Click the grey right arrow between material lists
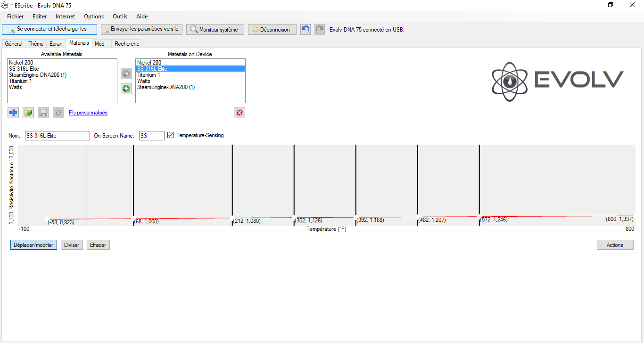The height and width of the screenshot is (343, 644). (x=126, y=73)
